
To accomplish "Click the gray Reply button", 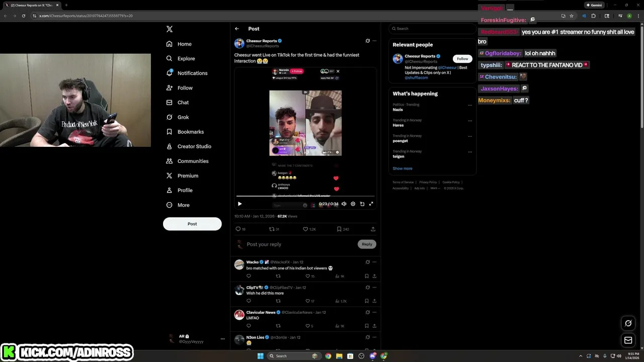I will pos(367,244).
